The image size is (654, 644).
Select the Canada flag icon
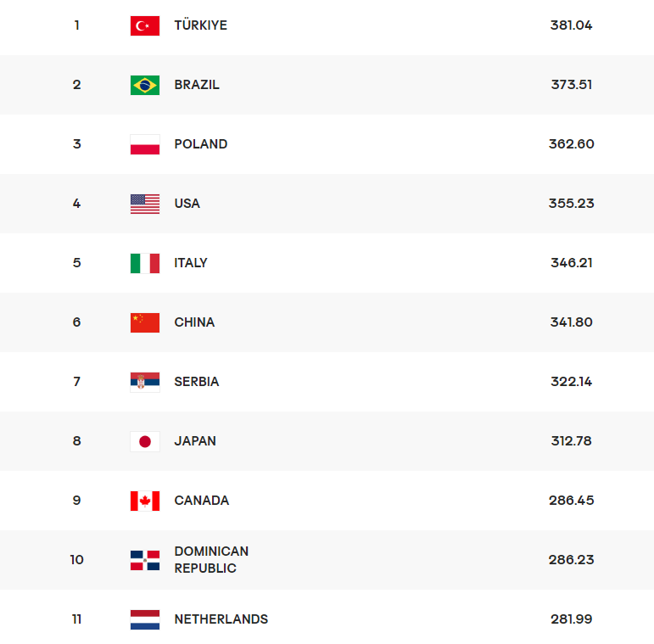point(145,501)
